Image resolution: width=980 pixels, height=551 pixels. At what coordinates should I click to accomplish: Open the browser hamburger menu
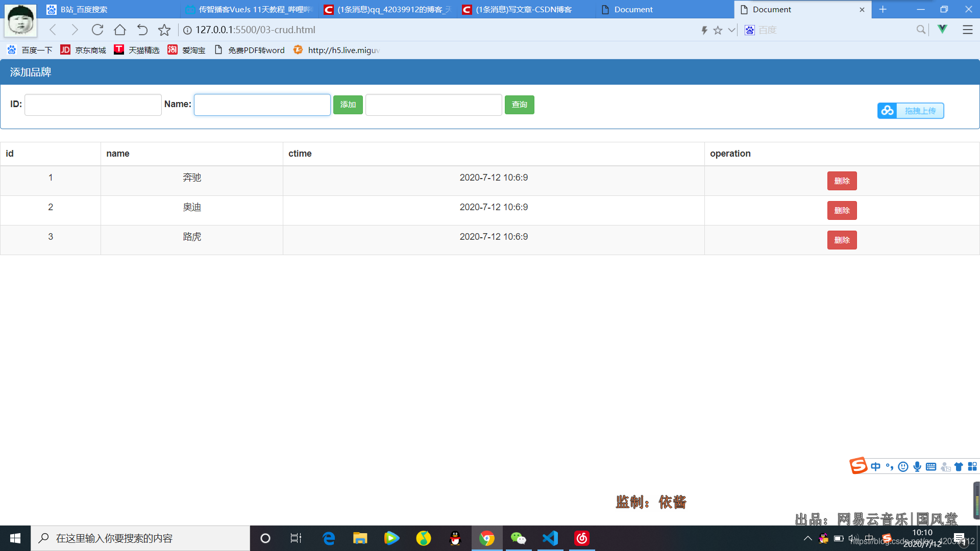(x=968, y=30)
